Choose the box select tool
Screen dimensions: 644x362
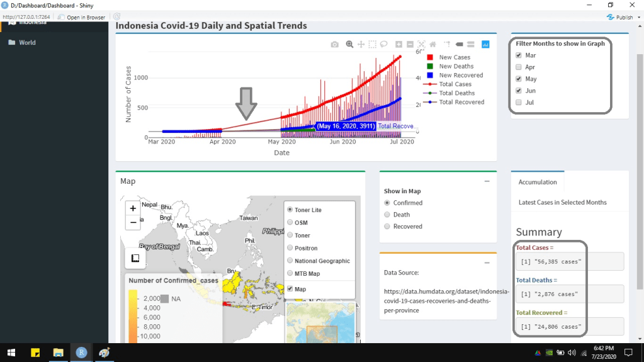click(x=372, y=45)
